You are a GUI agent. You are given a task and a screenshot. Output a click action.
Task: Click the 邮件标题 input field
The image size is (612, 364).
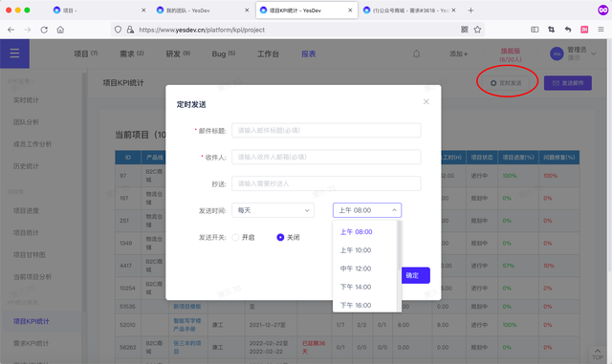(326, 130)
